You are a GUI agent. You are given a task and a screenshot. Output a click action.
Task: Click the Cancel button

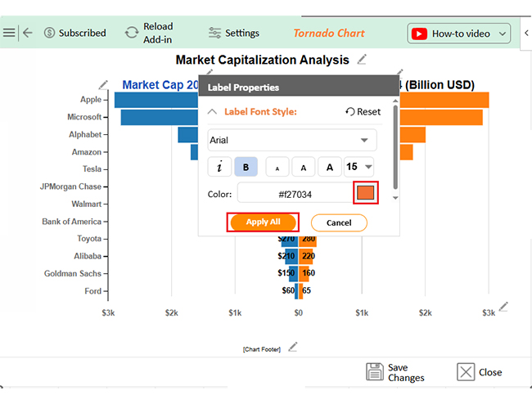click(339, 222)
